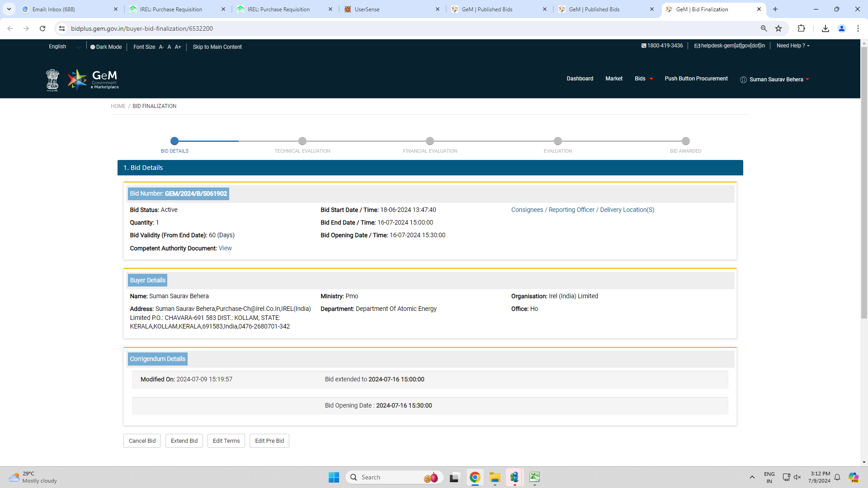
Task: Expand the Suman Saurav Behera user menu
Action: pos(775,80)
